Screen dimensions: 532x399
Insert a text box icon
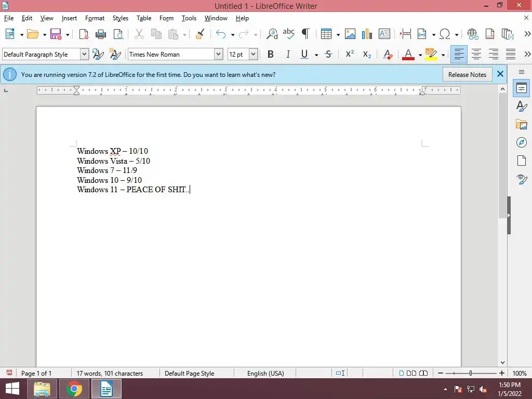click(x=384, y=34)
